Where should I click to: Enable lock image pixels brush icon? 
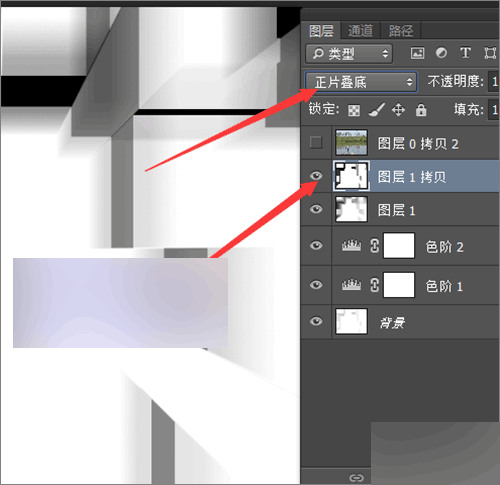click(377, 110)
